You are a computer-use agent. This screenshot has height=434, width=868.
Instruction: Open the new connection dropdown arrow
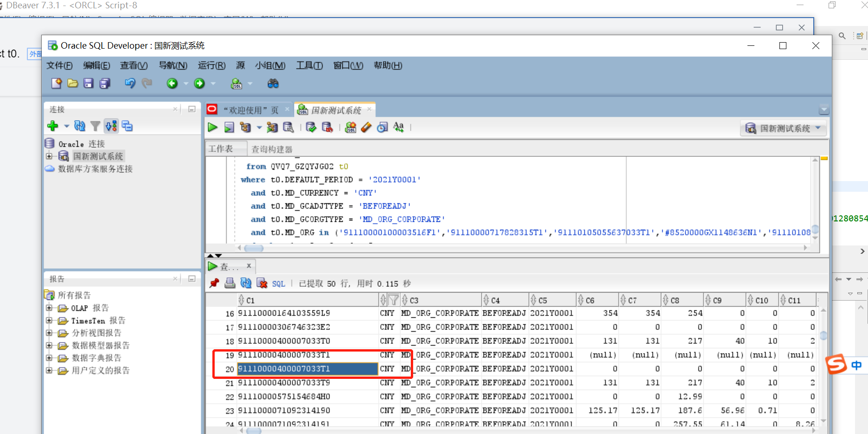(66, 126)
